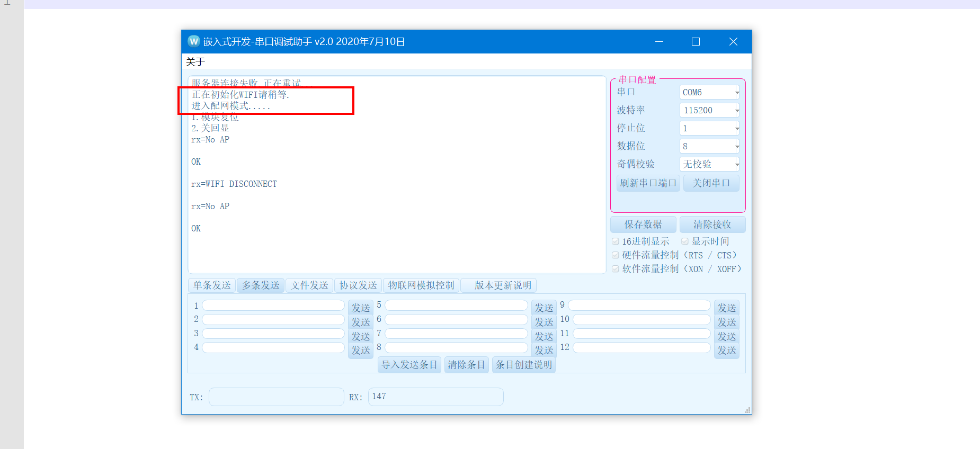Click the app logo icon in title bar
The image size is (980, 449).
[194, 41]
